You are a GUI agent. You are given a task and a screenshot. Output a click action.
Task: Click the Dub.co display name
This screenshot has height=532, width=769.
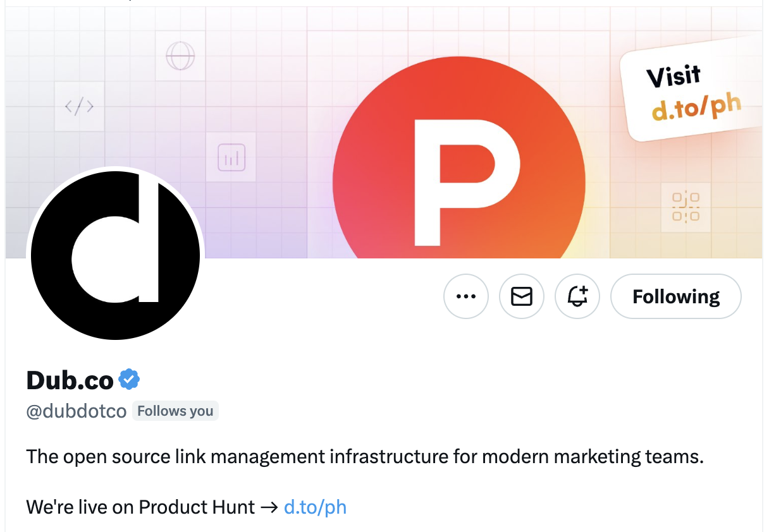pos(70,380)
